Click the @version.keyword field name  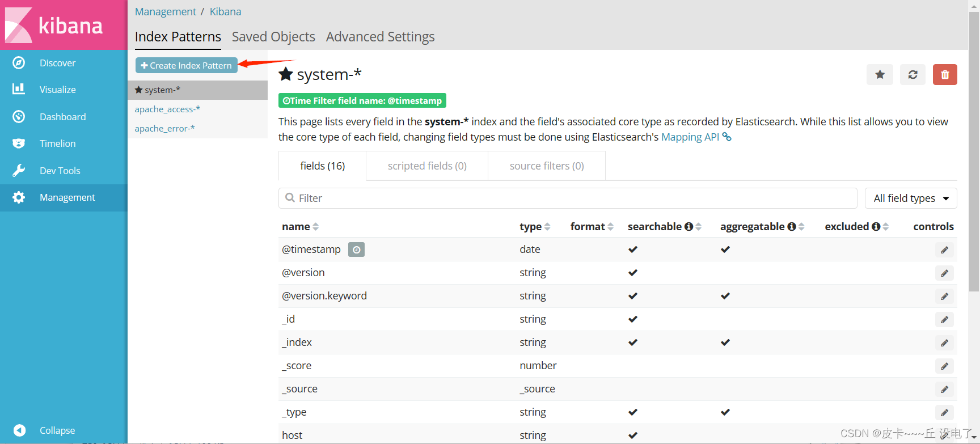[x=324, y=296]
